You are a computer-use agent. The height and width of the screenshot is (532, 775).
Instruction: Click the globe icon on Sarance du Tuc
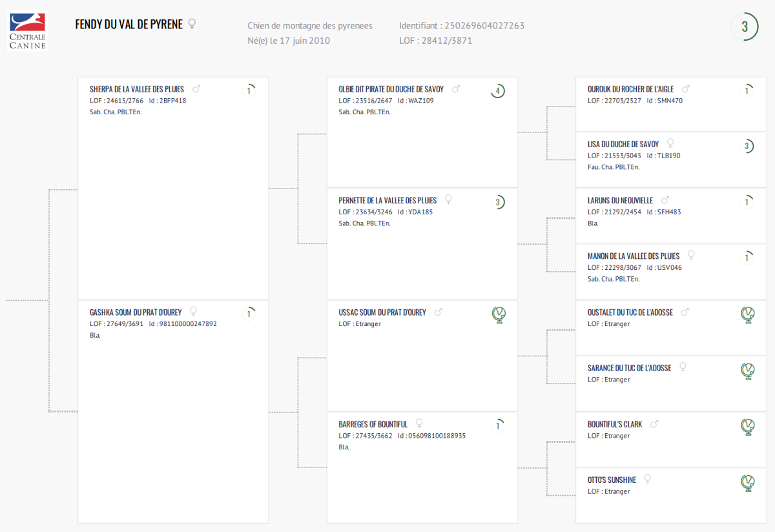coord(748,371)
